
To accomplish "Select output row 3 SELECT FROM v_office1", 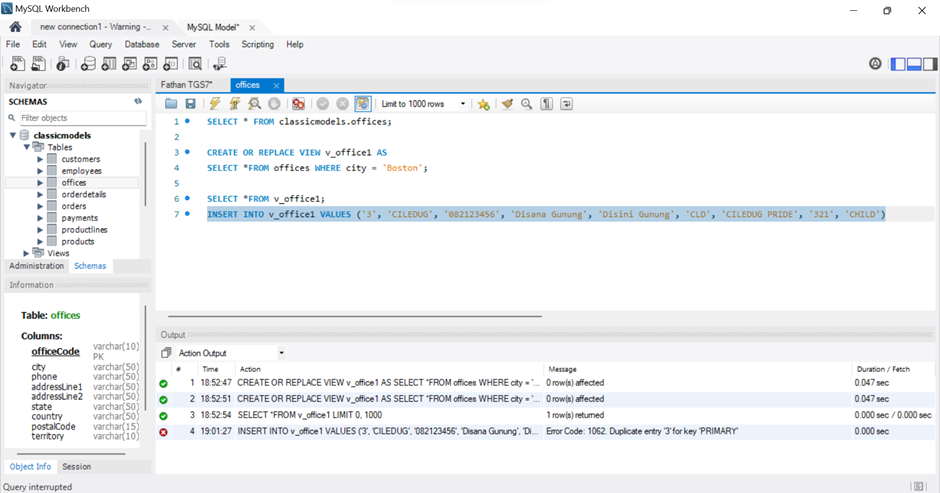I will [x=545, y=415].
